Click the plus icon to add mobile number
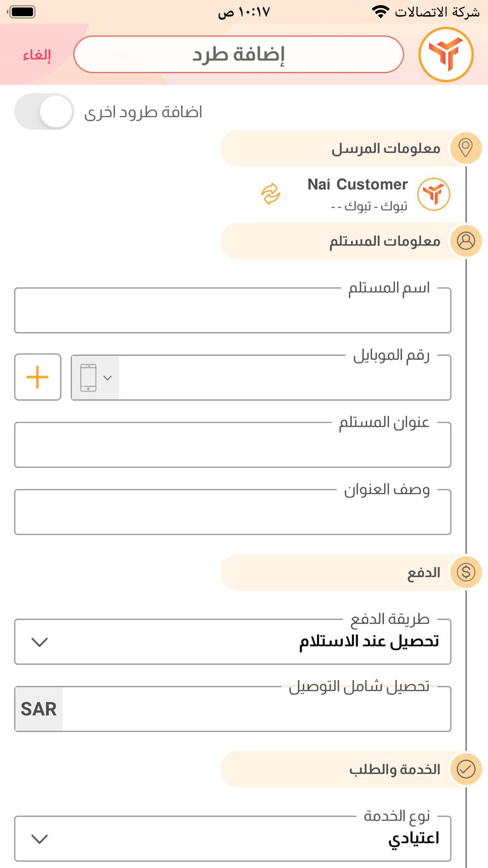This screenshot has width=488, height=868. 38,377
